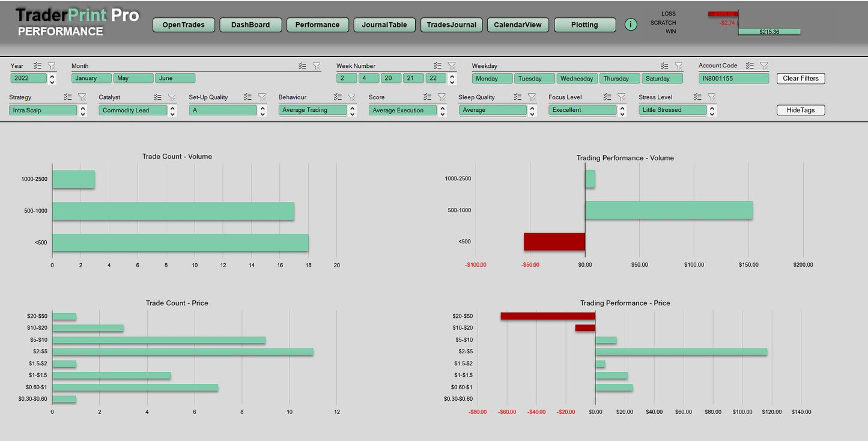
Task: Click the HideTags button
Action: point(801,110)
